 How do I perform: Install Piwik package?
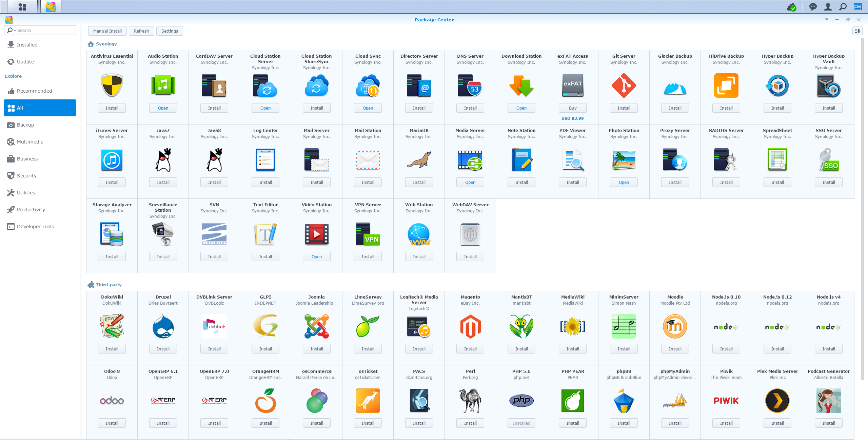[726, 423]
